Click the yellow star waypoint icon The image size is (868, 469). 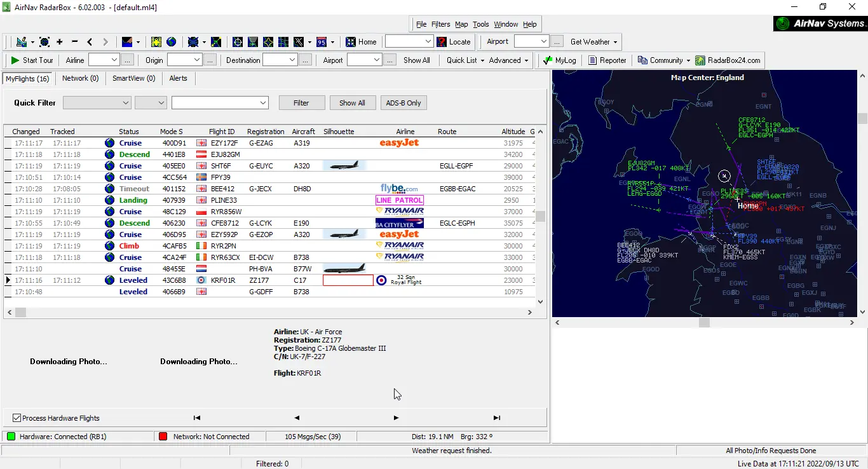click(x=268, y=42)
